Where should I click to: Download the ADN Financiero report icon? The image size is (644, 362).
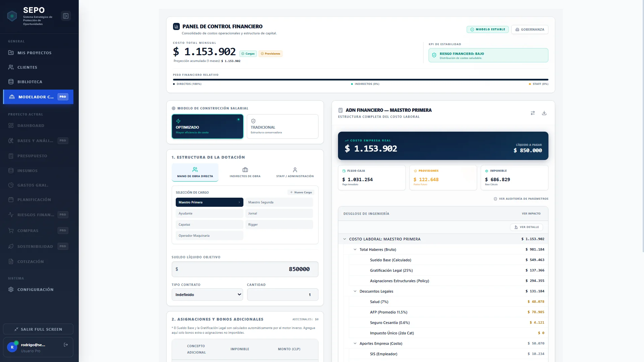coord(544,113)
